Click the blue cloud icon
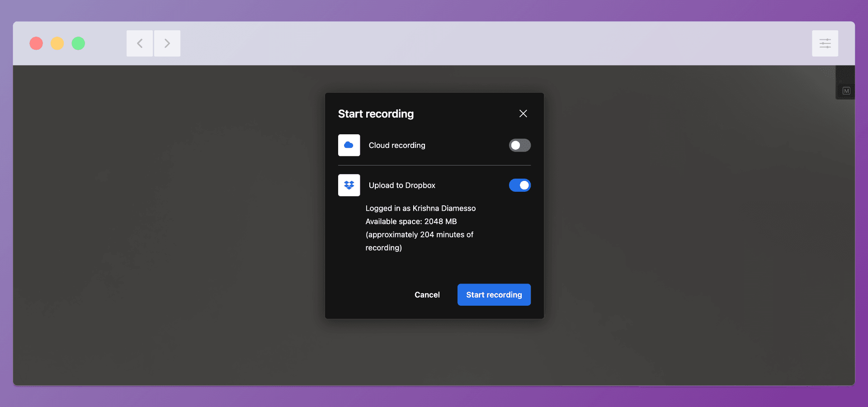868x407 pixels. pos(349,145)
